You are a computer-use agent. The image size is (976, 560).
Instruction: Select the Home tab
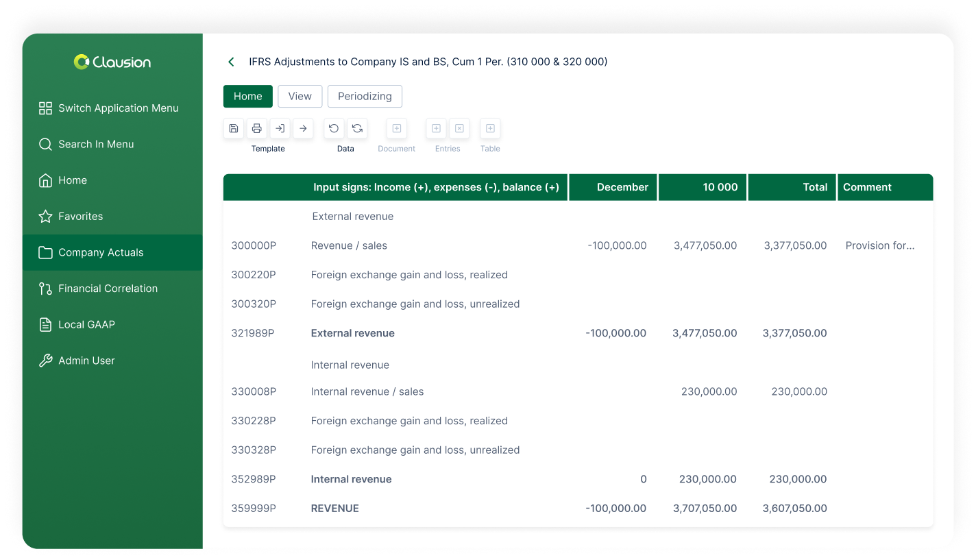tap(247, 96)
